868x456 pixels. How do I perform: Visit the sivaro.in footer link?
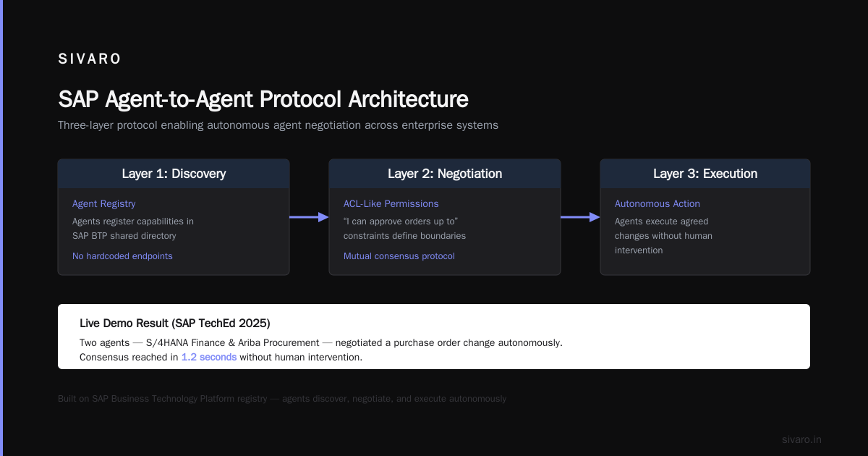pyautogui.click(x=801, y=439)
